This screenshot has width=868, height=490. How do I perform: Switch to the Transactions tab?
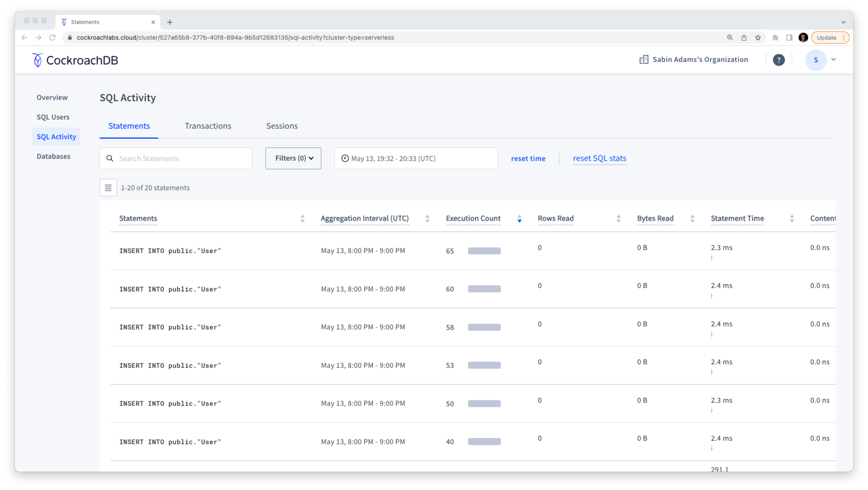[208, 126]
